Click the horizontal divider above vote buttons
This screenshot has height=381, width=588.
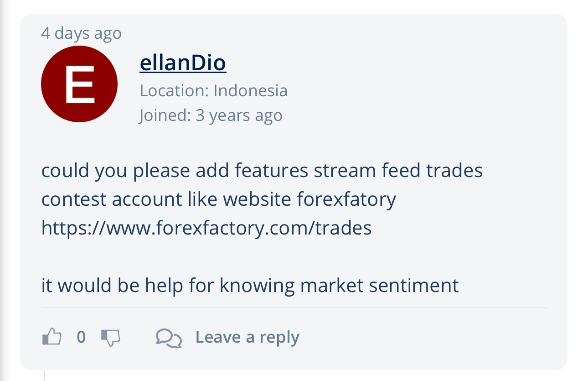[x=294, y=308]
